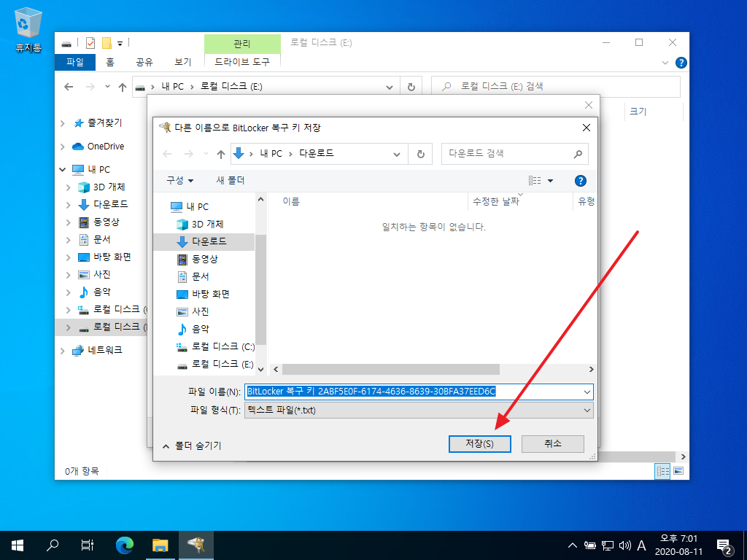Select 로컬 디스크 (E:) in the dialog tree
The height and width of the screenshot is (560, 747).
[x=215, y=365]
